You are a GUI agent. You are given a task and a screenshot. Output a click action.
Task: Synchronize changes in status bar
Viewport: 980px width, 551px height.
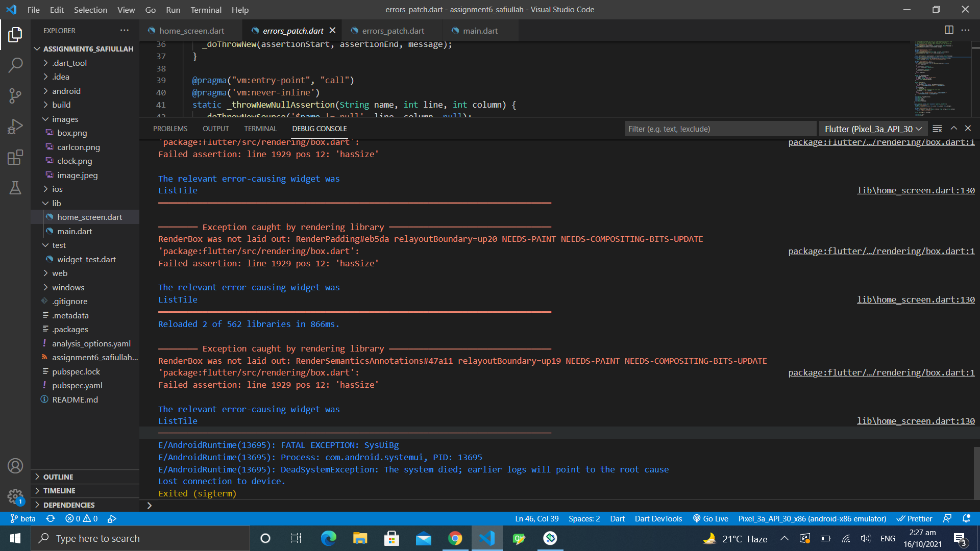click(x=51, y=518)
